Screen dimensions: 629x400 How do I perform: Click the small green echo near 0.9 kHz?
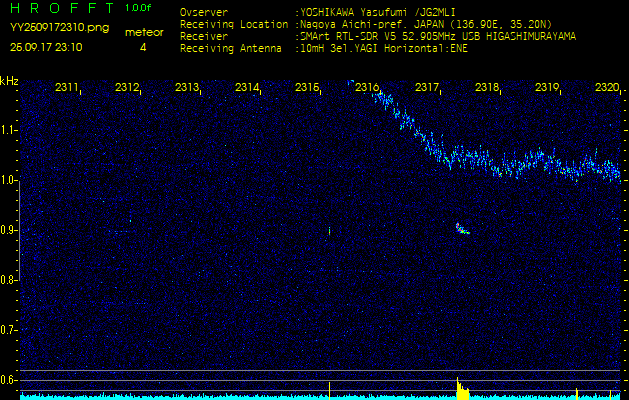pyautogui.click(x=462, y=229)
